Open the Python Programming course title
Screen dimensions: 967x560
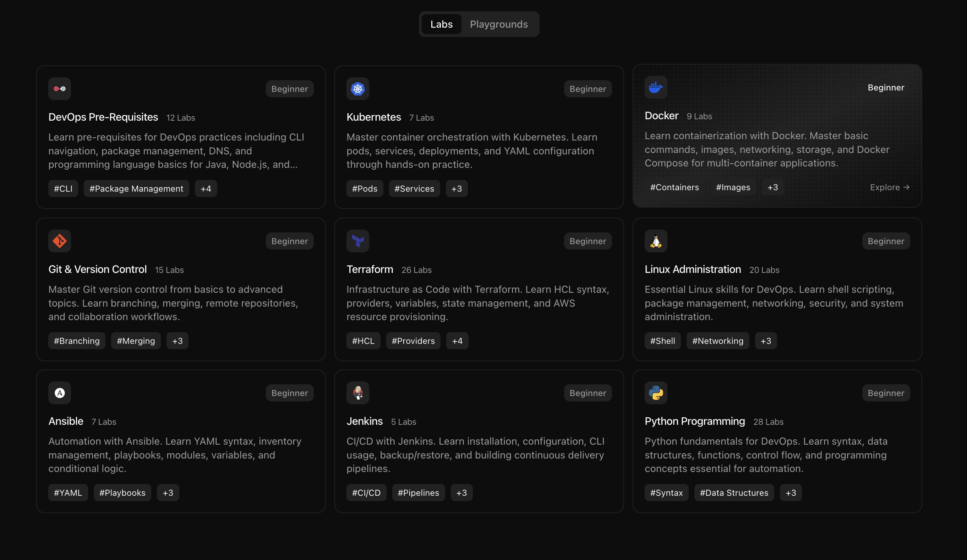click(x=694, y=421)
